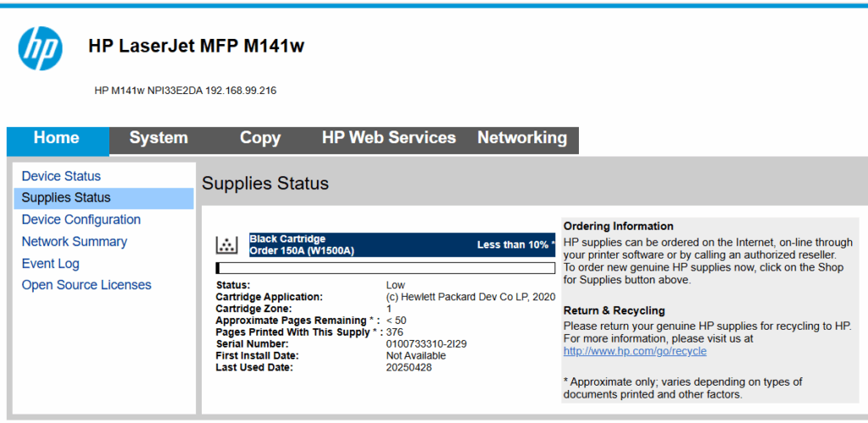Viewport: 868px width, 423px height.
Task: Select Supplies Status sidebar entry
Action: [x=104, y=198]
